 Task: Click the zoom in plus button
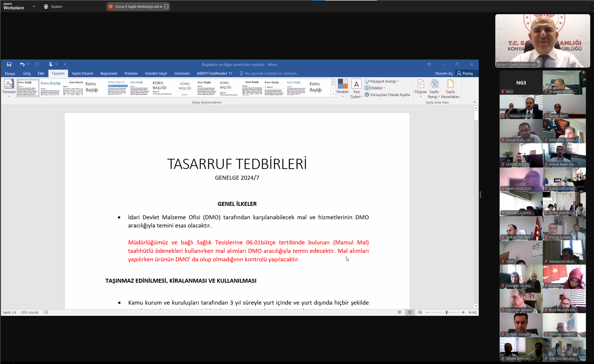pyautogui.click(x=463, y=312)
